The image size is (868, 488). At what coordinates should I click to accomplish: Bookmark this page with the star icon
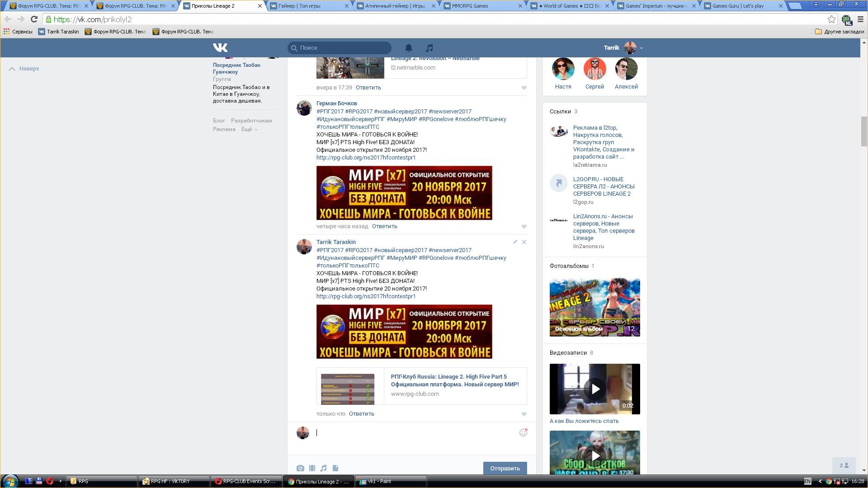coord(831,19)
